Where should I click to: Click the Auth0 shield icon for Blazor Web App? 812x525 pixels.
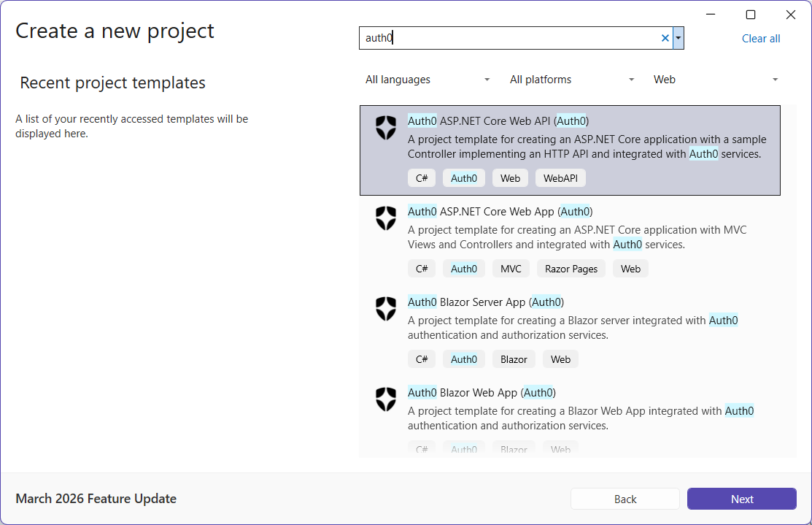[386, 399]
